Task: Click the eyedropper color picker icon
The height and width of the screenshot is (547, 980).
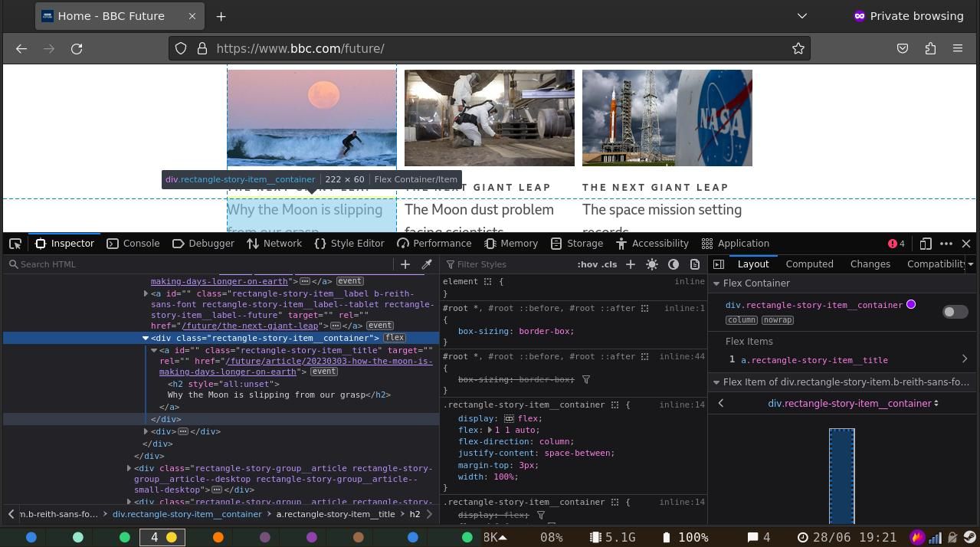Action: (x=427, y=264)
